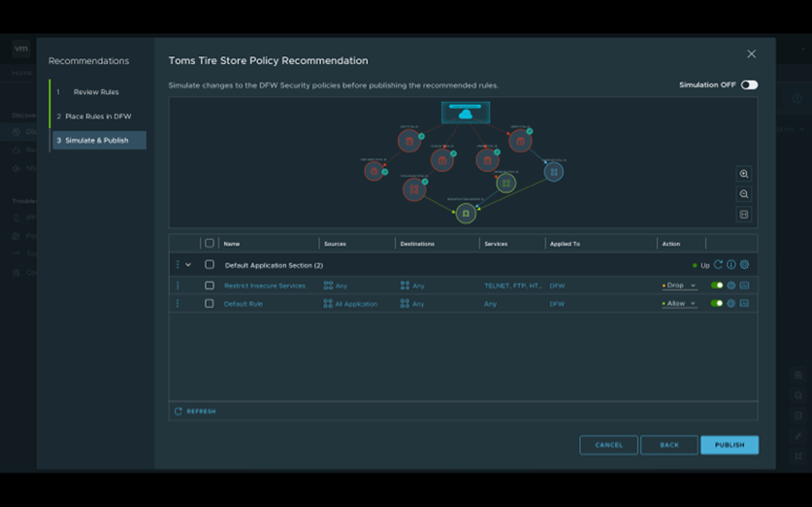
Task: Click TELNET, FTP services cell
Action: pyautogui.click(x=513, y=286)
